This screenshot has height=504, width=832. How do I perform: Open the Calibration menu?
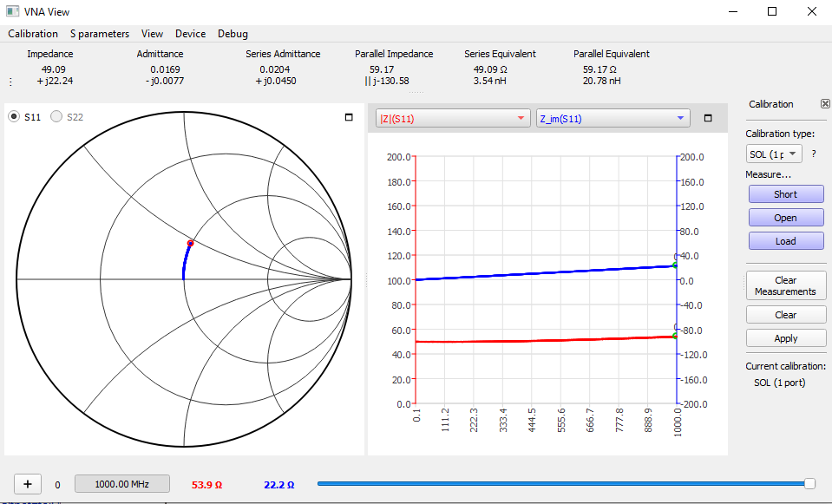coord(33,34)
